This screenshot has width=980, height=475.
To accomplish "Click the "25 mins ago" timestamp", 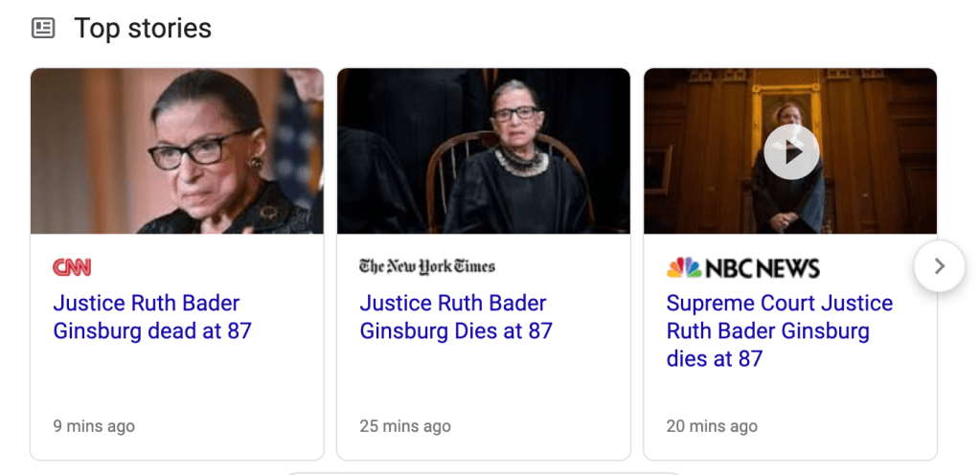I will [405, 426].
